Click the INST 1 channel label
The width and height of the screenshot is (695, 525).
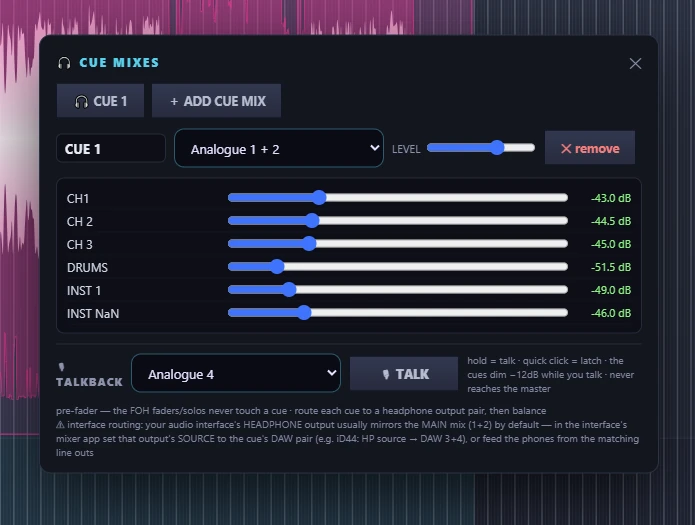(84, 291)
